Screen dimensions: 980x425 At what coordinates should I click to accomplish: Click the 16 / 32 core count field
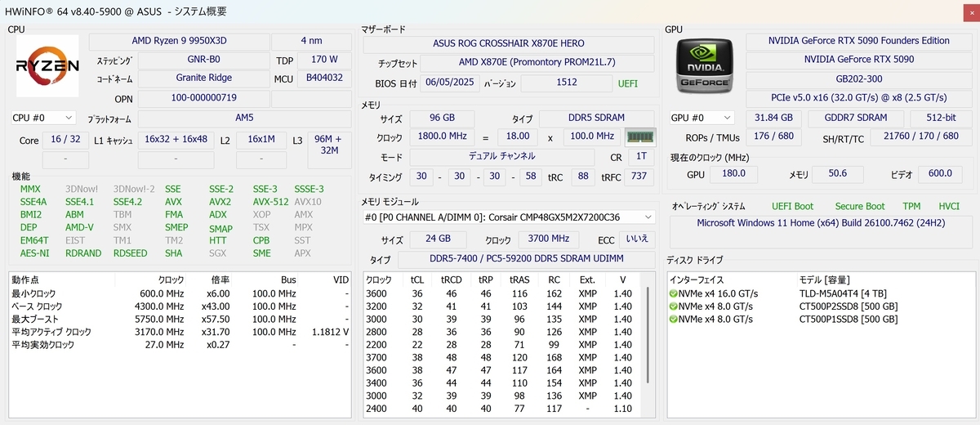pos(65,140)
